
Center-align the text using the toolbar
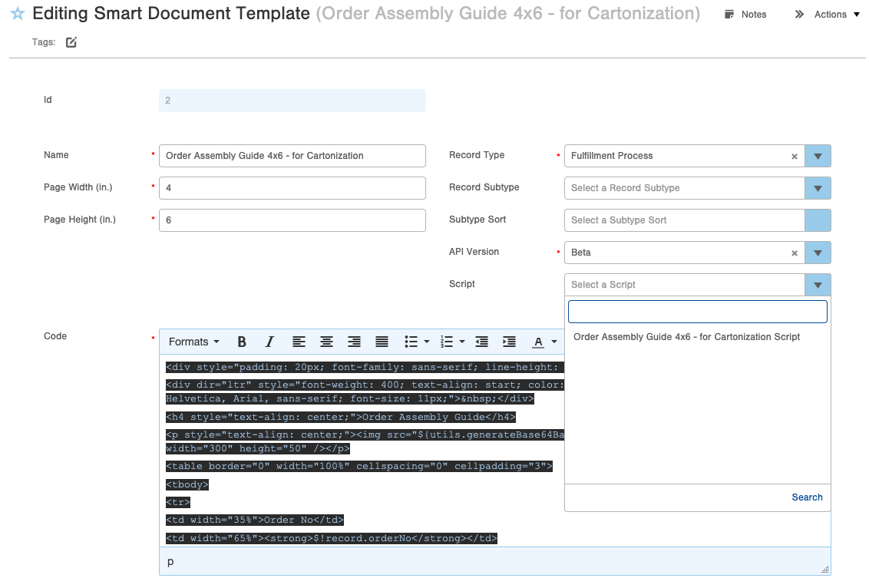326,342
